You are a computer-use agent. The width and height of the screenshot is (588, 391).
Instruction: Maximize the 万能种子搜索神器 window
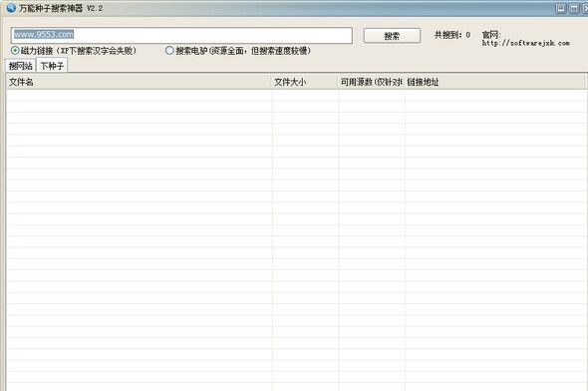point(574,8)
